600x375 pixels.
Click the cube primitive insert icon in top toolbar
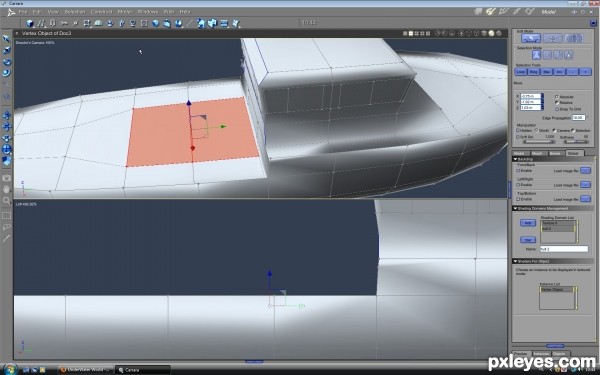coord(29,23)
